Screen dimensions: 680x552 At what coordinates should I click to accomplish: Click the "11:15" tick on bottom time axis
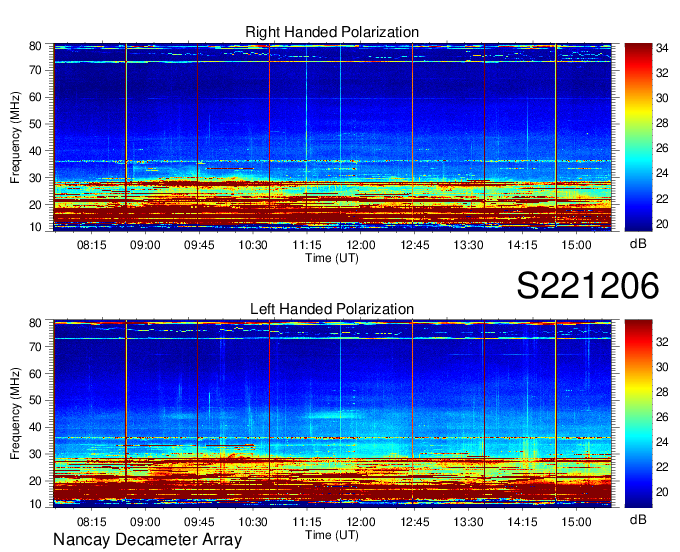click(x=307, y=522)
